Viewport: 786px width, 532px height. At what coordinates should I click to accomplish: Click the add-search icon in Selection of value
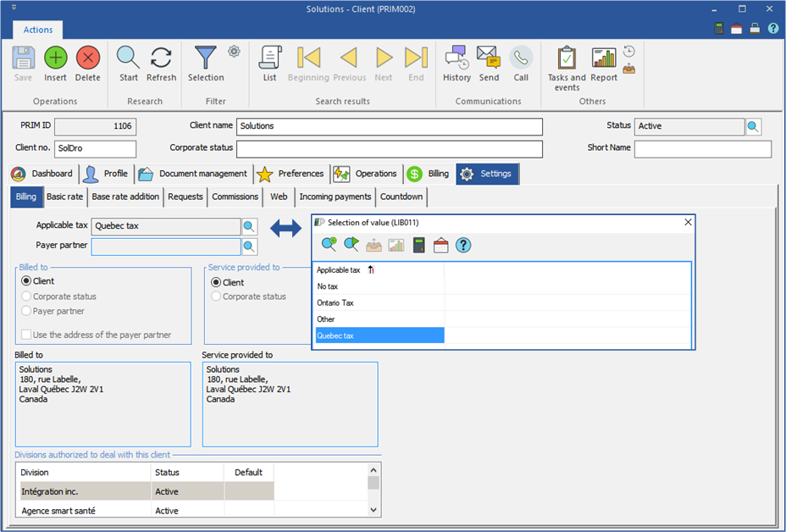(329, 245)
